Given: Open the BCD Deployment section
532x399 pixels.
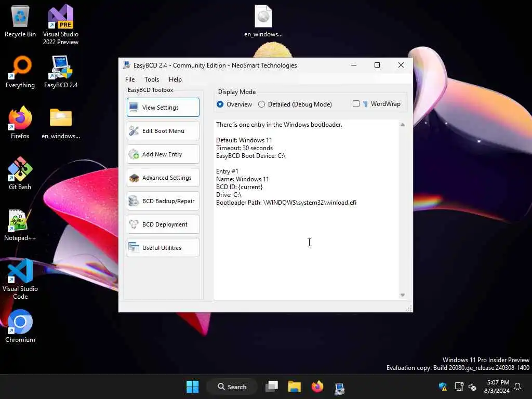Looking at the screenshot, I should coord(163,224).
